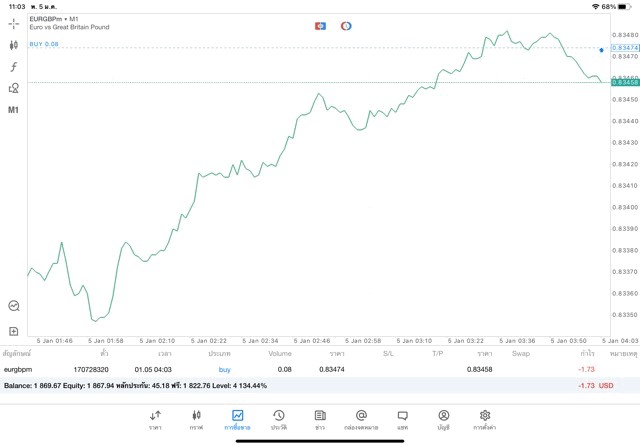
Task: Open the news (ข่าว) tab
Action: tap(320, 419)
